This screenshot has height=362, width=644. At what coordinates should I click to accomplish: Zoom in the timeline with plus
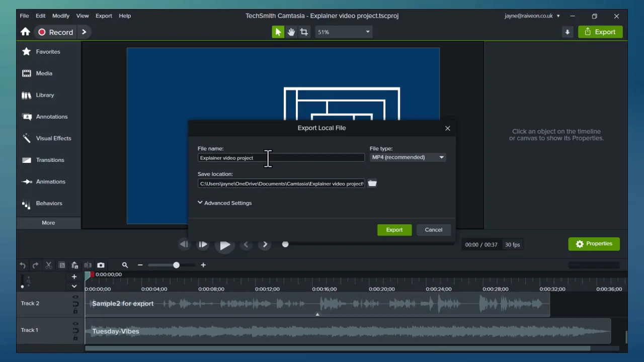pyautogui.click(x=203, y=265)
